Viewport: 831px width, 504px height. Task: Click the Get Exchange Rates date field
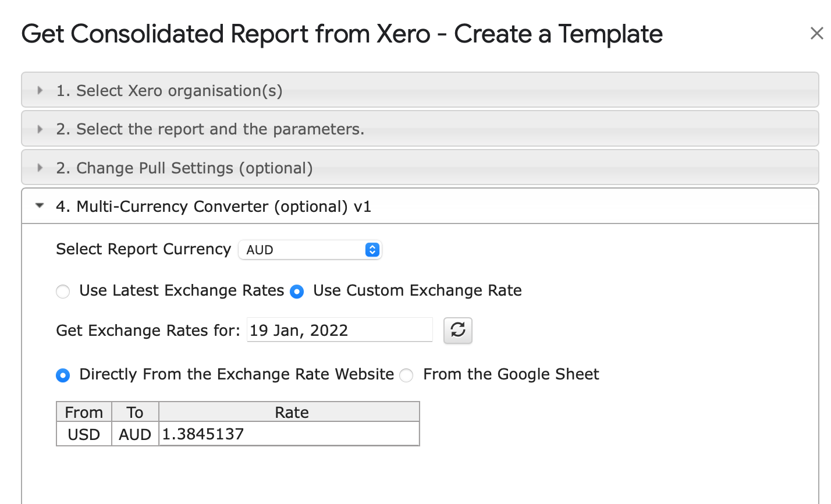[x=339, y=331]
